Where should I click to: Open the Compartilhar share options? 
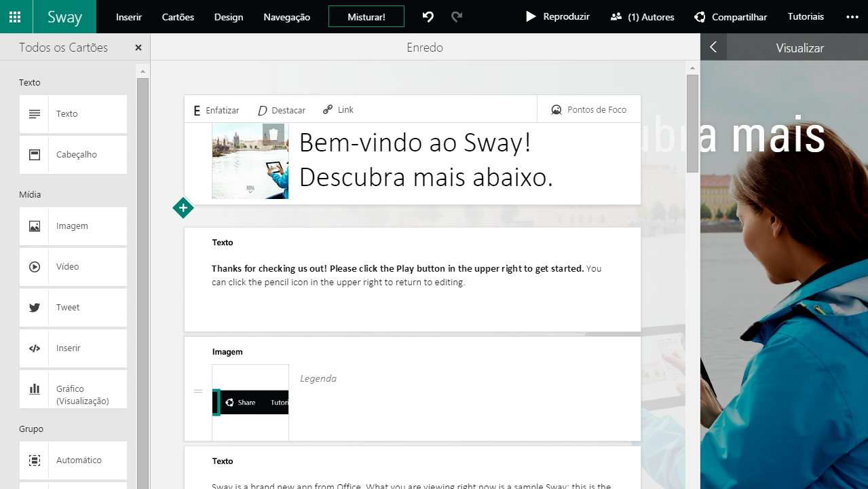point(730,17)
